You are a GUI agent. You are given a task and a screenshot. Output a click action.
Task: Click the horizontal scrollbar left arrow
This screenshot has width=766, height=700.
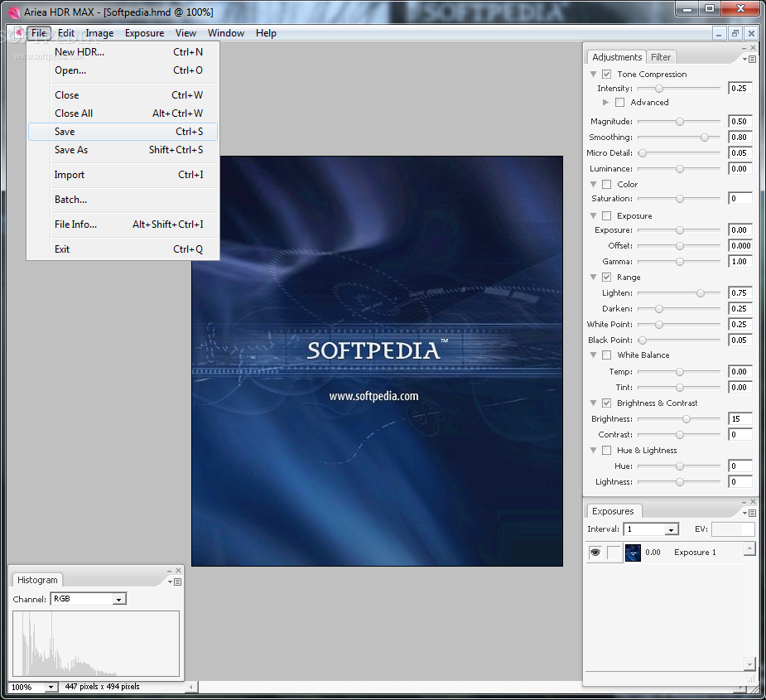191,687
